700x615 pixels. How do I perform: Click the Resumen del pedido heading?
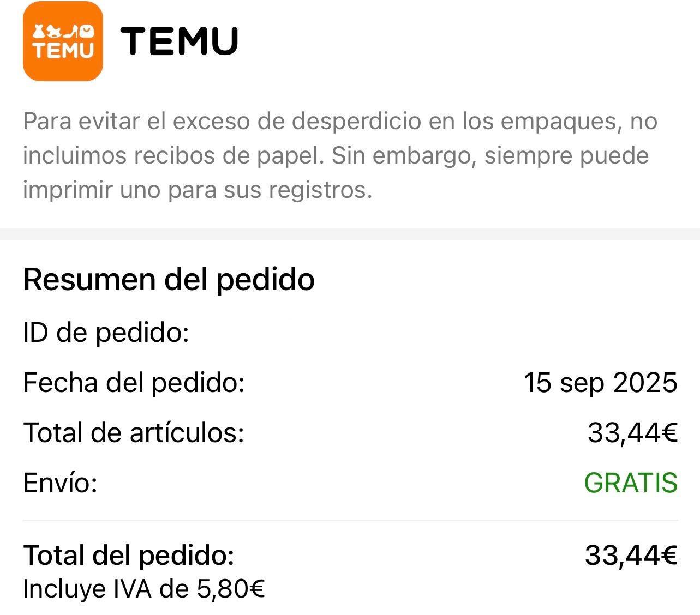(x=169, y=279)
